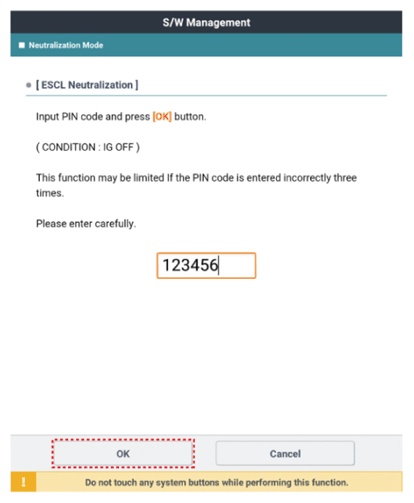Select the Neutralization Mode header label
The height and width of the screenshot is (503, 414).
[x=66, y=45]
